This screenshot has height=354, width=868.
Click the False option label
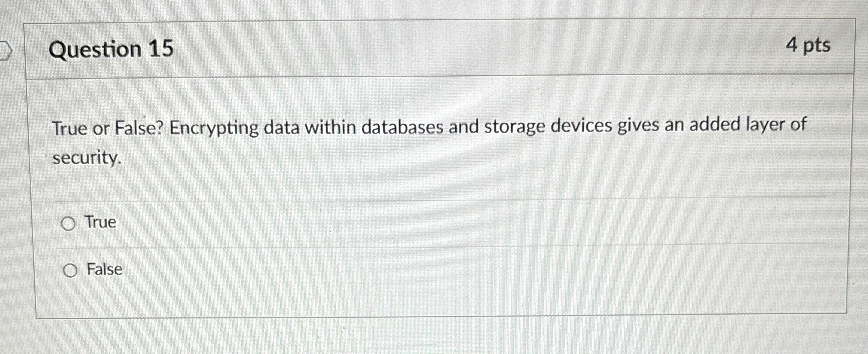click(x=104, y=269)
